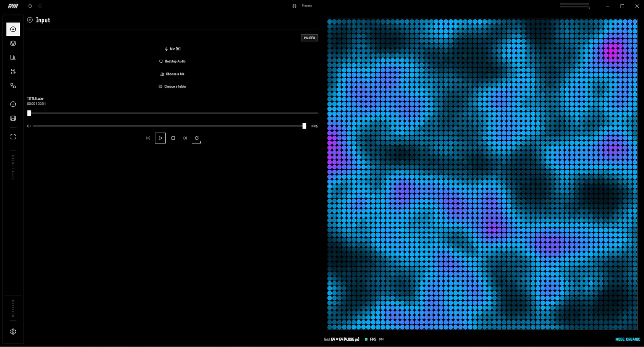
Task: Maximize the application window
Action: point(622,6)
